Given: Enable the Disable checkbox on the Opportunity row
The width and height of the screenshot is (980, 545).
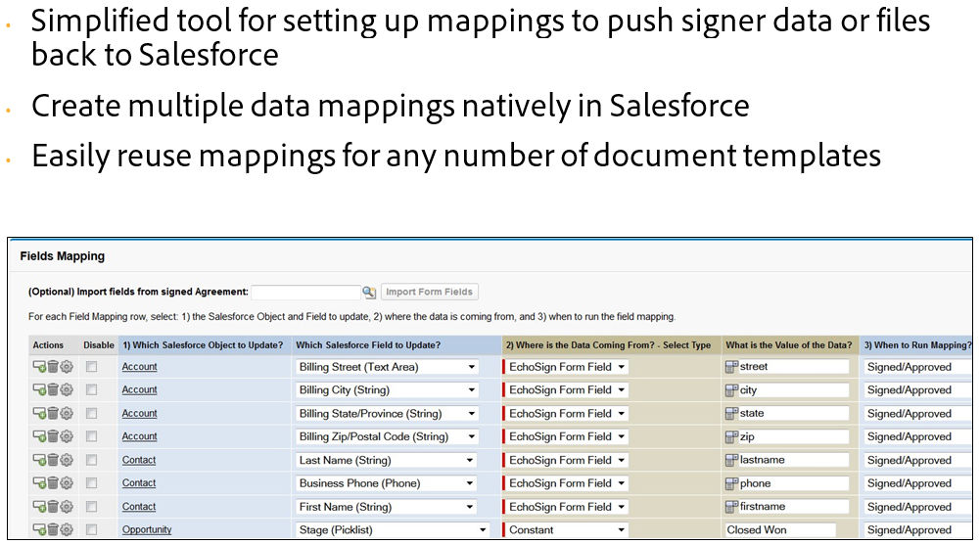Looking at the screenshot, I should click(92, 530).
